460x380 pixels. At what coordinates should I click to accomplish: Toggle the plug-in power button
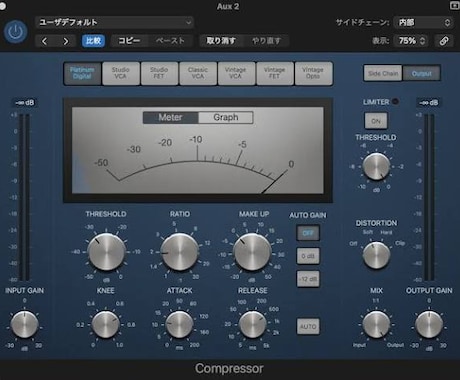[x=16, y=32]
